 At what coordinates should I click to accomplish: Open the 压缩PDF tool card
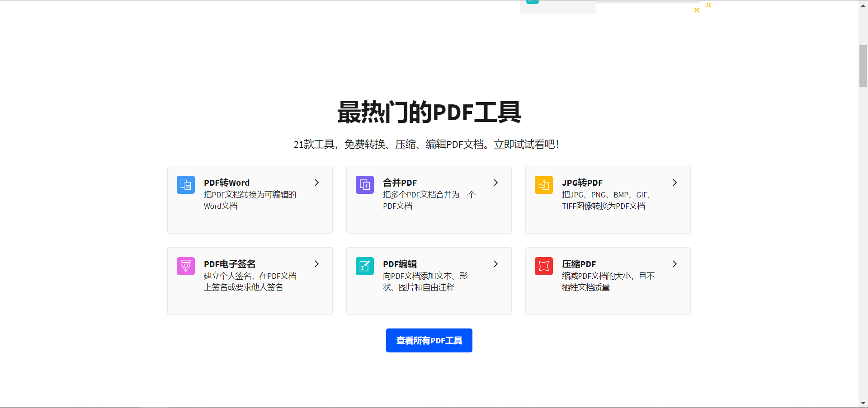[608, 281]
